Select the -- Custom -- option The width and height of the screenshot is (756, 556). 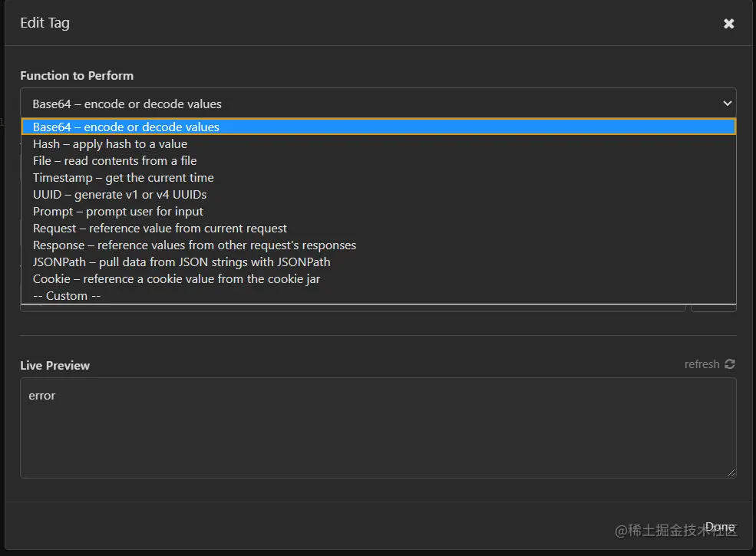pyautogui.click(x=67, y=296)
